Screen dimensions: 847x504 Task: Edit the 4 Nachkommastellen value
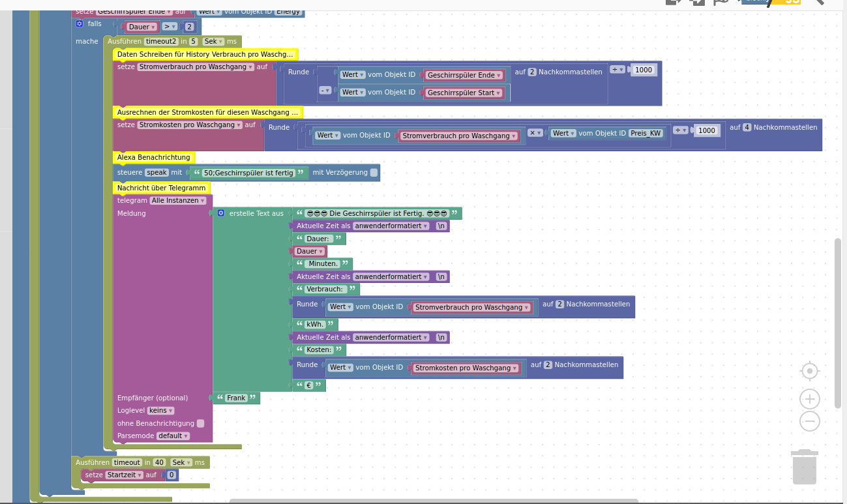click(747, 127)
